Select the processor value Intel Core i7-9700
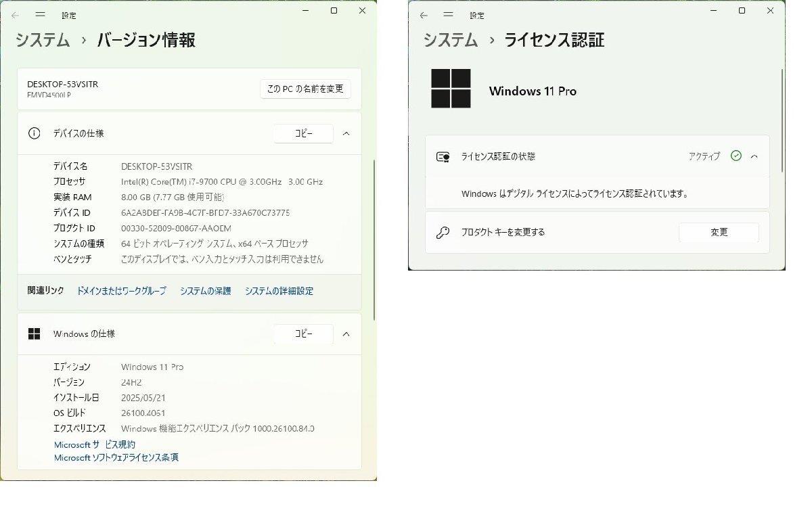This screenshot has width=812, height=506. coord(222,181)
